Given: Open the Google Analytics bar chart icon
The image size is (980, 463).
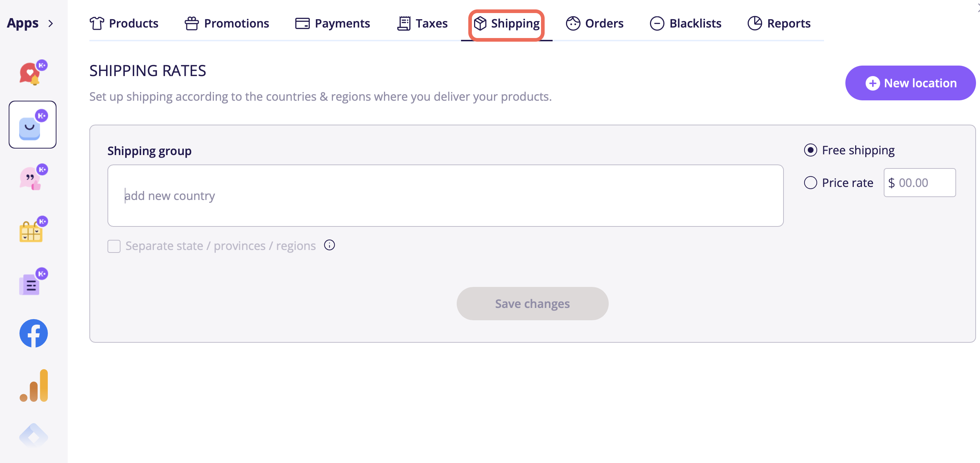Looking at the screenshot, I should click(34, 385).
